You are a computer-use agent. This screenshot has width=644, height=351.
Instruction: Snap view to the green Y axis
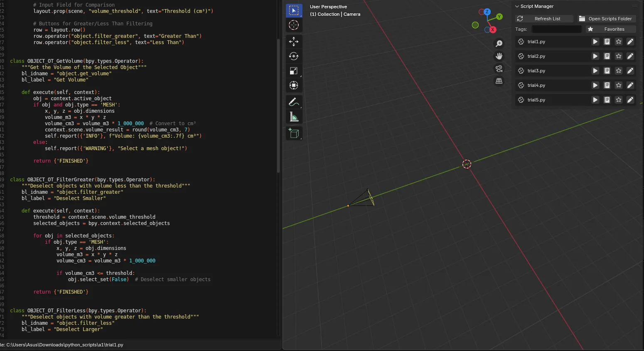coord(499,17)
